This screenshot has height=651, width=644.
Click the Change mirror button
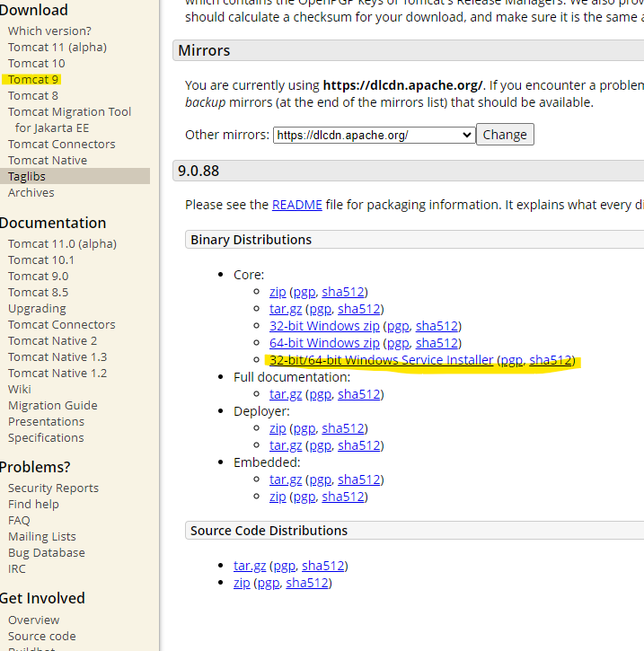pos(505,135)
